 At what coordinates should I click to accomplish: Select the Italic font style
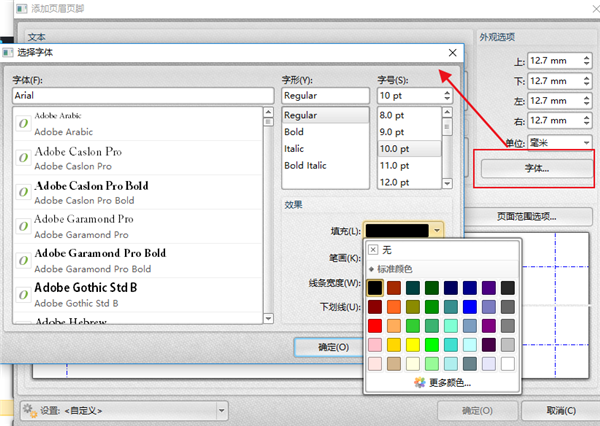pyautogui.click(x=326, y=149)
